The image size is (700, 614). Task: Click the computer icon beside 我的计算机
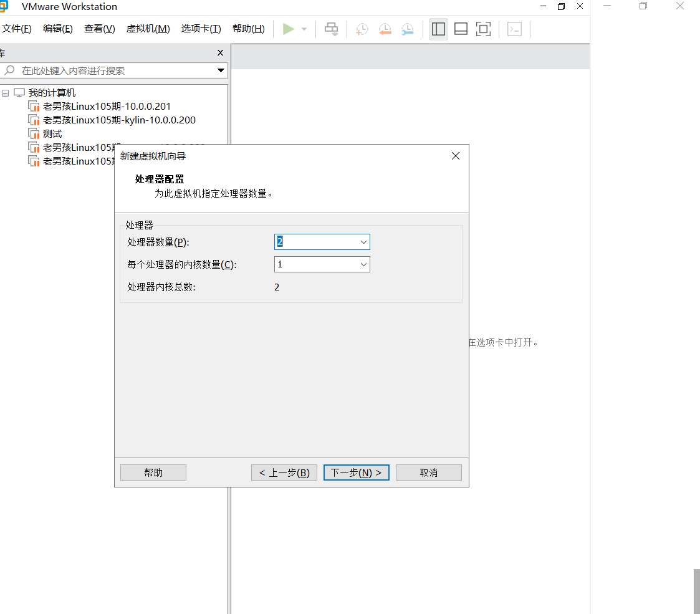click(x=19, y=93)
